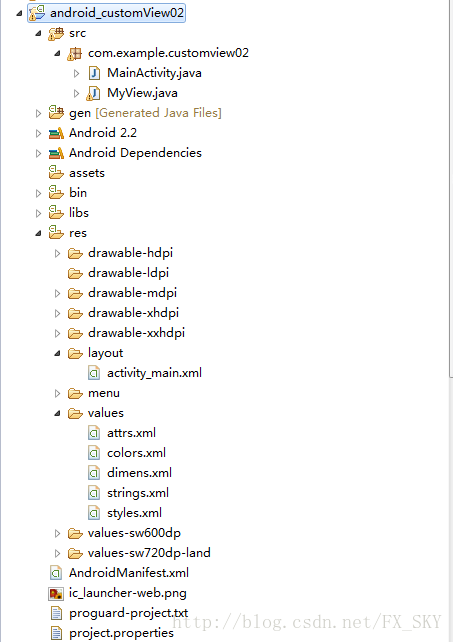Collapse the layout folder
This screenshot has width=453, height=642.
pos(57,353)
